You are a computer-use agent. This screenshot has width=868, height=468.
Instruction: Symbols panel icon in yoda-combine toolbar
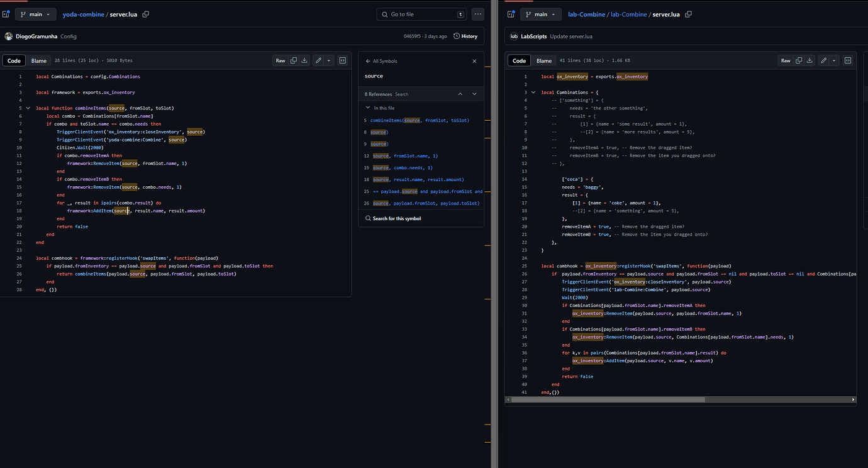(343, 60)
